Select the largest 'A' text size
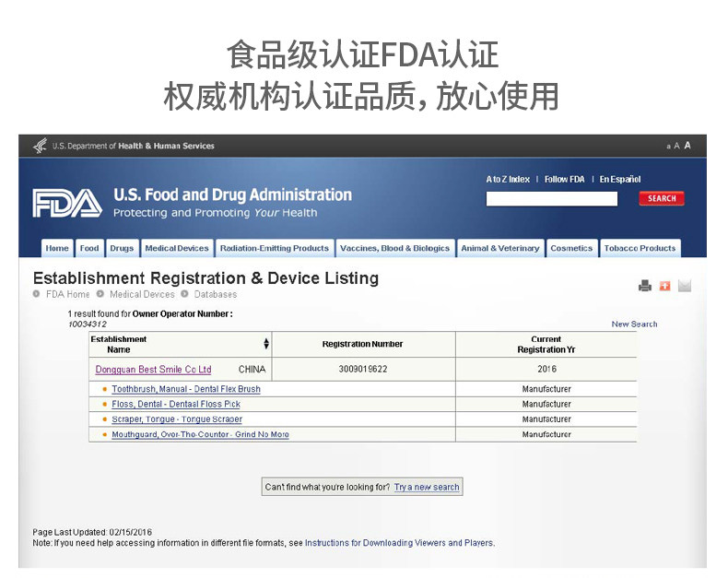The height and width of the screenshot is (578, 728). (687, 146)
